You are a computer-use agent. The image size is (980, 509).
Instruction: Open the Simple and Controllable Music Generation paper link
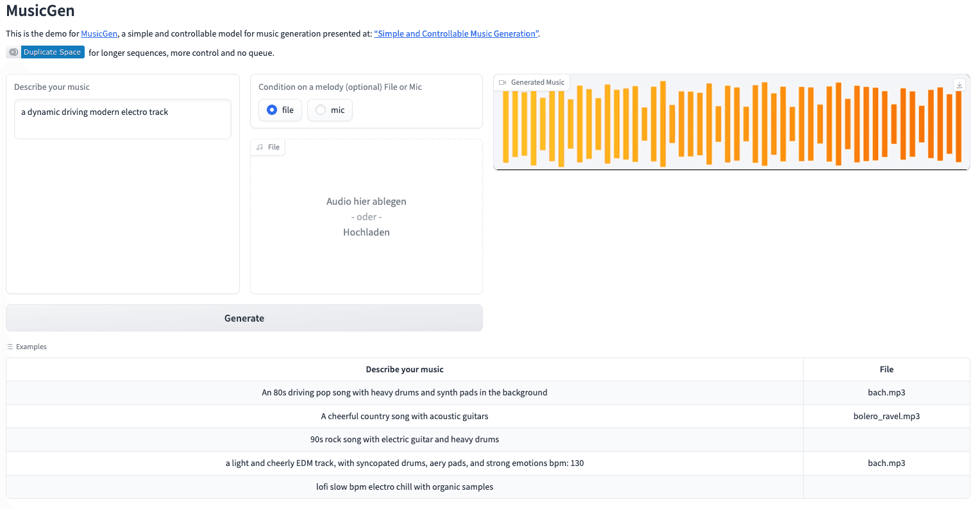click(456, 34)
